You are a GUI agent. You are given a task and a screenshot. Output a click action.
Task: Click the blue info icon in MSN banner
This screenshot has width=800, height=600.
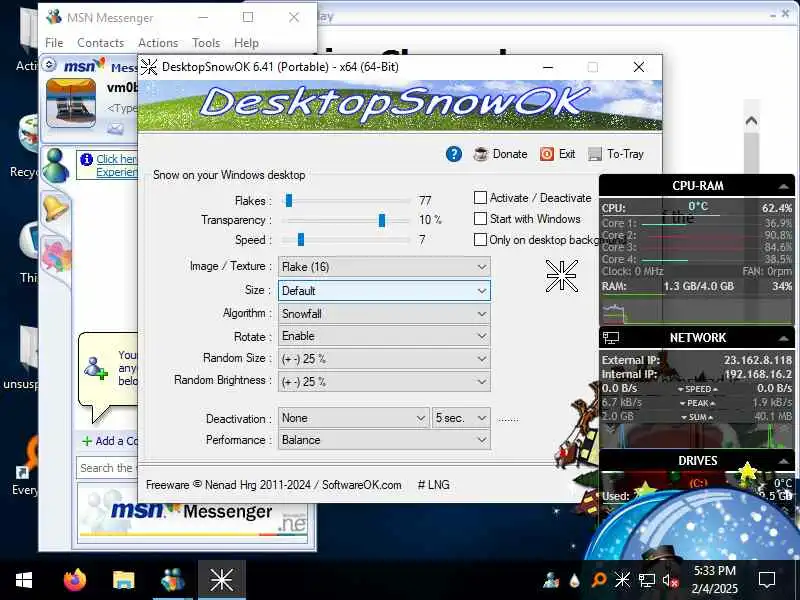87,160
